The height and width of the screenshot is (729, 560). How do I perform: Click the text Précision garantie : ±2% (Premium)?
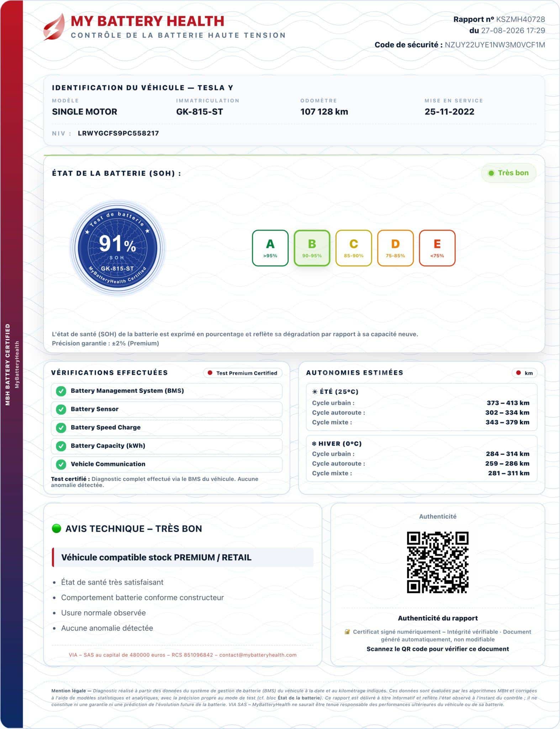pos(105,343)
